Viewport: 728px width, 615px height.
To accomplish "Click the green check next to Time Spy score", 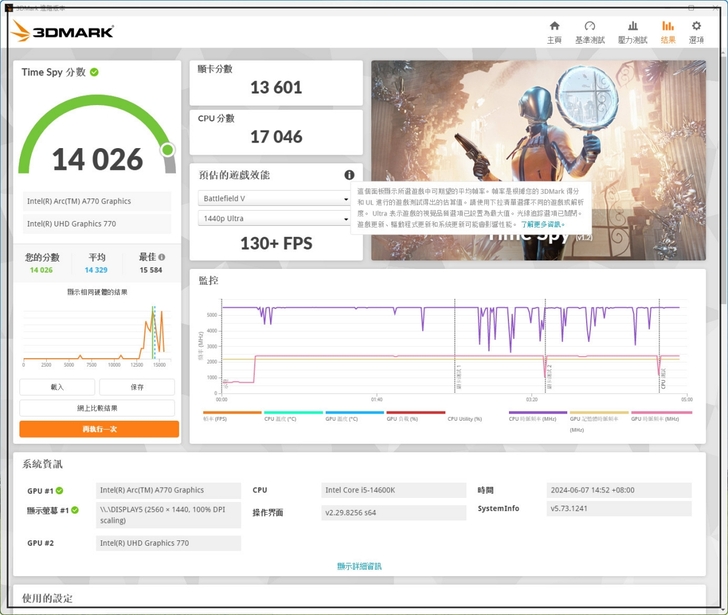I will tap(95, 72).
